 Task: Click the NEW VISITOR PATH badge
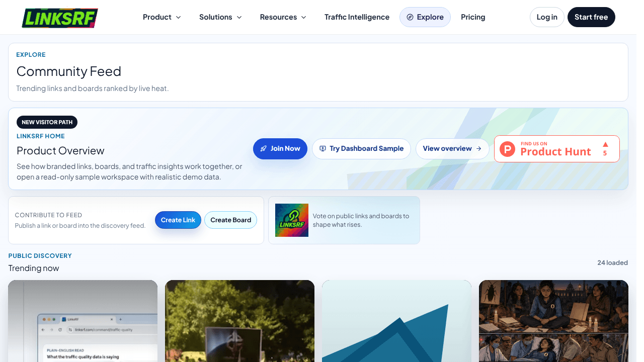(47, 122)
